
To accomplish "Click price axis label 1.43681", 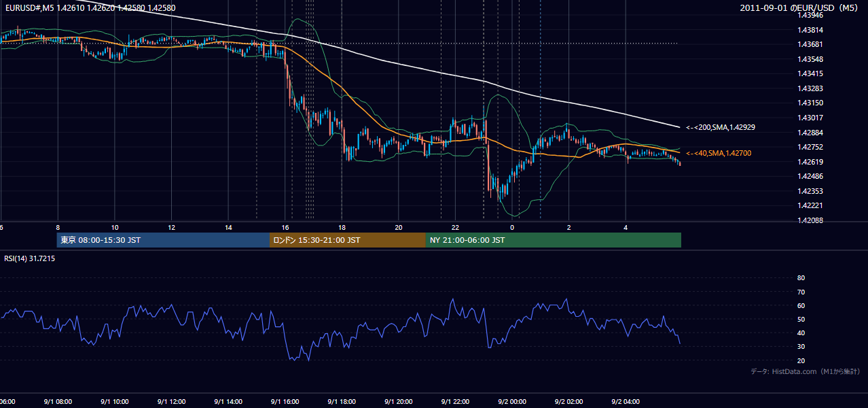I will [x=810, y=45].
